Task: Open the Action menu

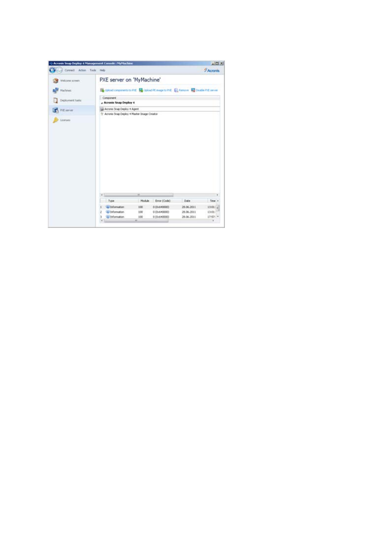Action: pyautogui.click(x=83, y=70)
